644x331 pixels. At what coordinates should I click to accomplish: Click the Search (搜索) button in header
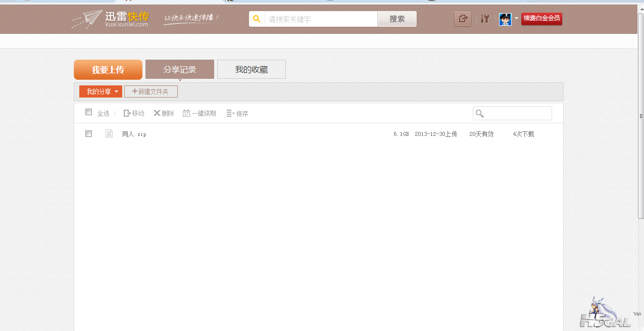click(x=397, y=19)
